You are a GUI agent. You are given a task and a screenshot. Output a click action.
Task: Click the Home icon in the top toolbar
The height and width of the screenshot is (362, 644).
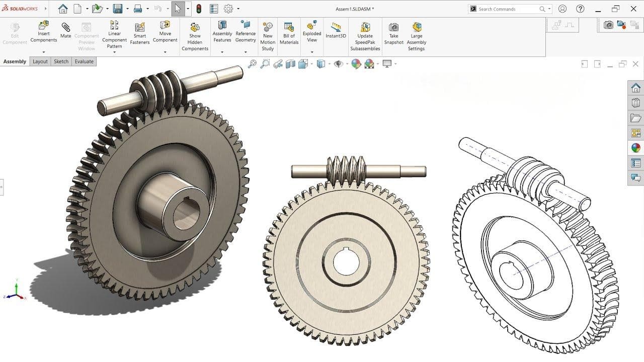click(63, 9)
